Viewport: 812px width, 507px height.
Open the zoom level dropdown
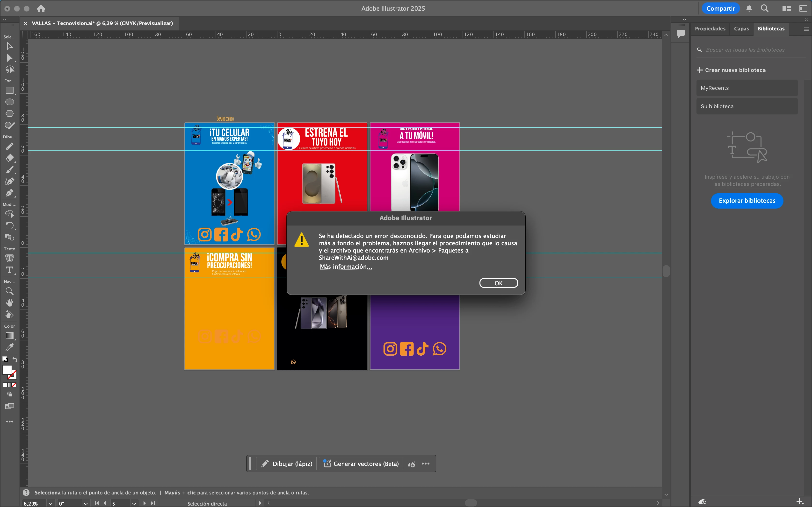pos(50,503)
